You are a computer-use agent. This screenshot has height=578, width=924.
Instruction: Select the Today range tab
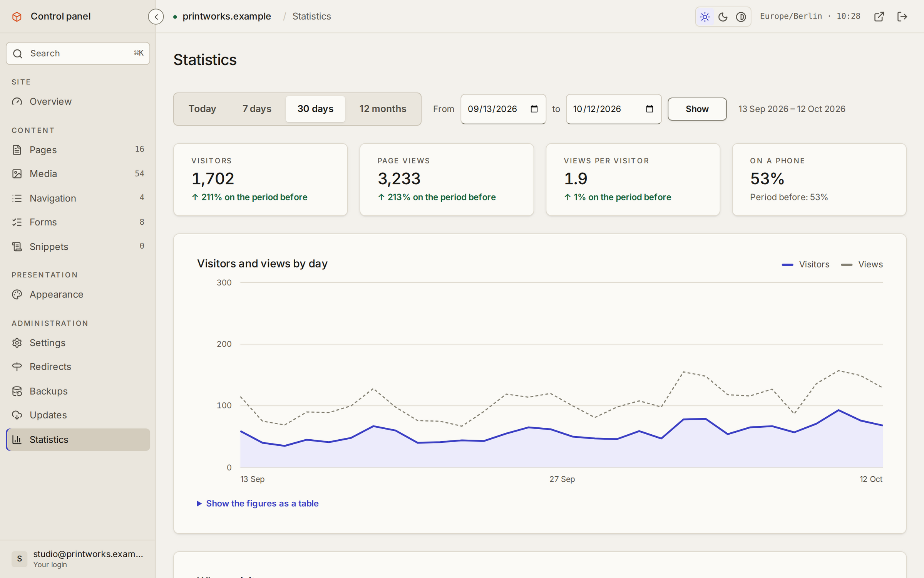(202, 109)
